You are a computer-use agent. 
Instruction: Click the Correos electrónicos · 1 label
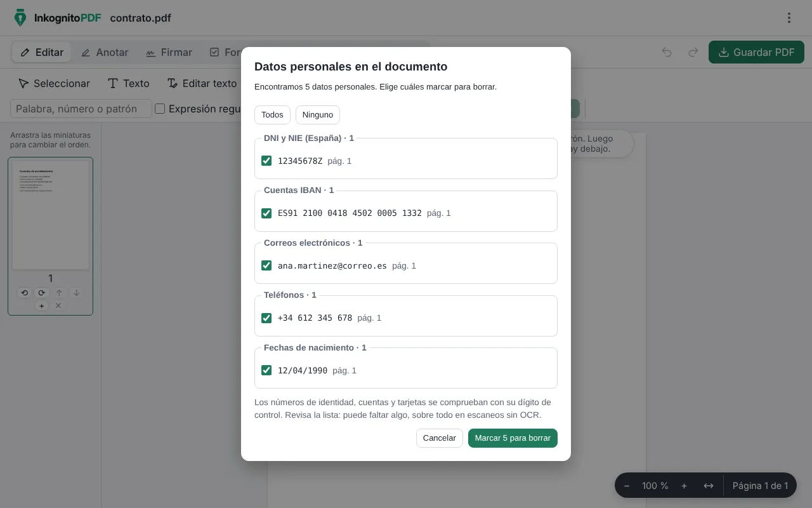(313, 243)
